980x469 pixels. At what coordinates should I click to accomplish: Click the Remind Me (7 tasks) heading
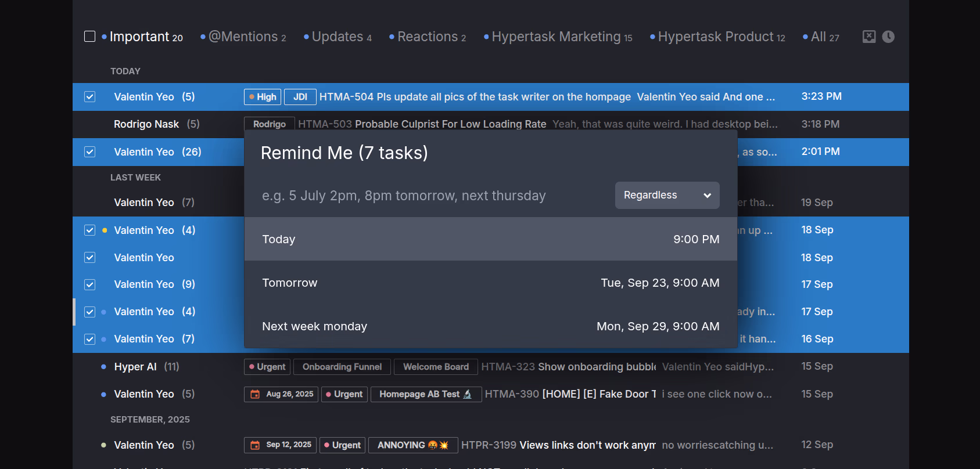point(344,153)
